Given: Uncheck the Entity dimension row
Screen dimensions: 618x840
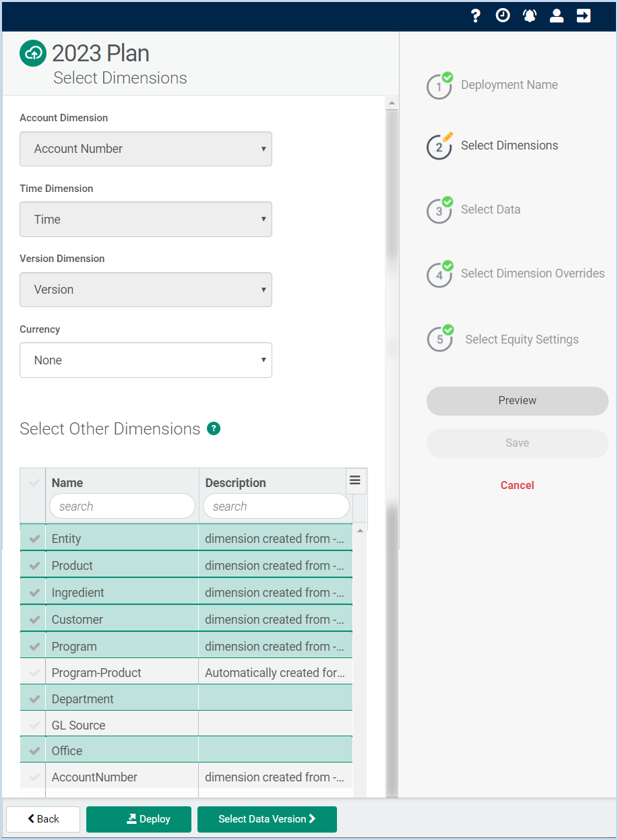Looking at the screenshot, I should click(x=34, y=538).
